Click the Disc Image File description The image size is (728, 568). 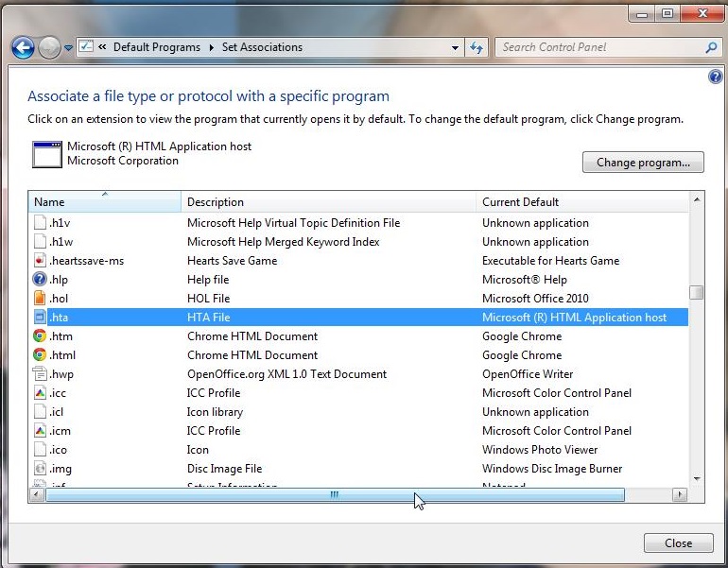(x=225, y=469)
